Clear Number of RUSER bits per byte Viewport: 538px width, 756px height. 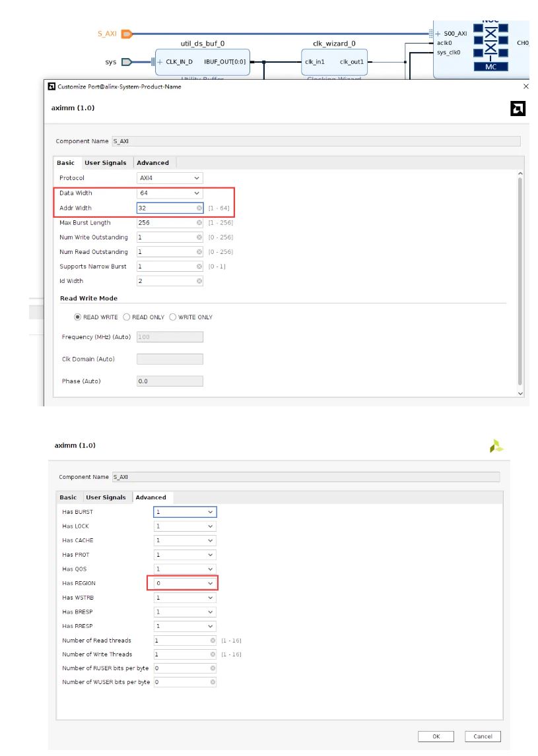pos(213,668)
